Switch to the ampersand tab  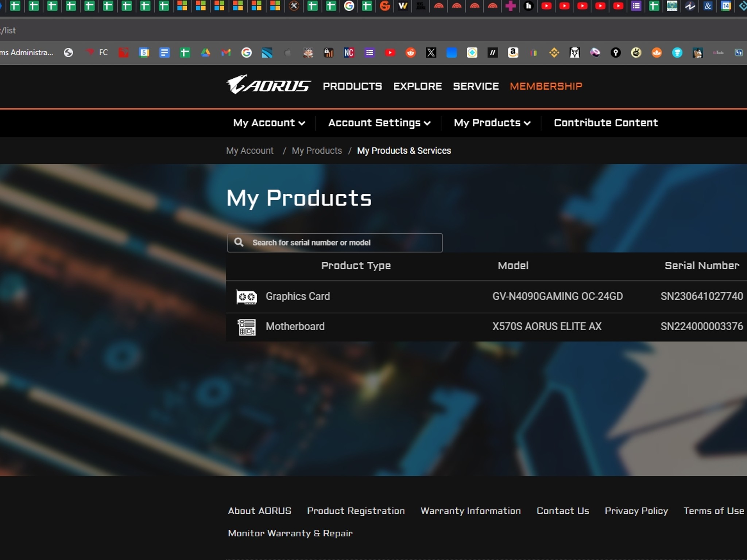coord(708,6)
